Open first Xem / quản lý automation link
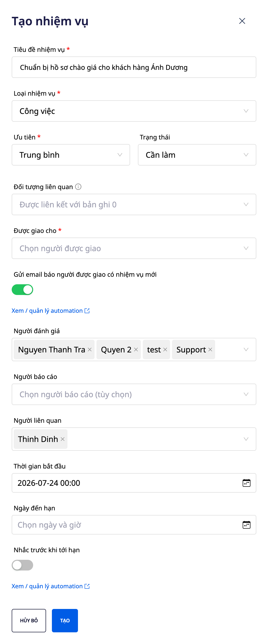Screen dimensions: 268x644 [50, 311]
